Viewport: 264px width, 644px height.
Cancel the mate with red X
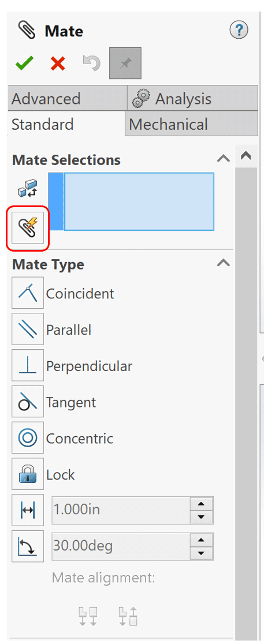(58, 63)
